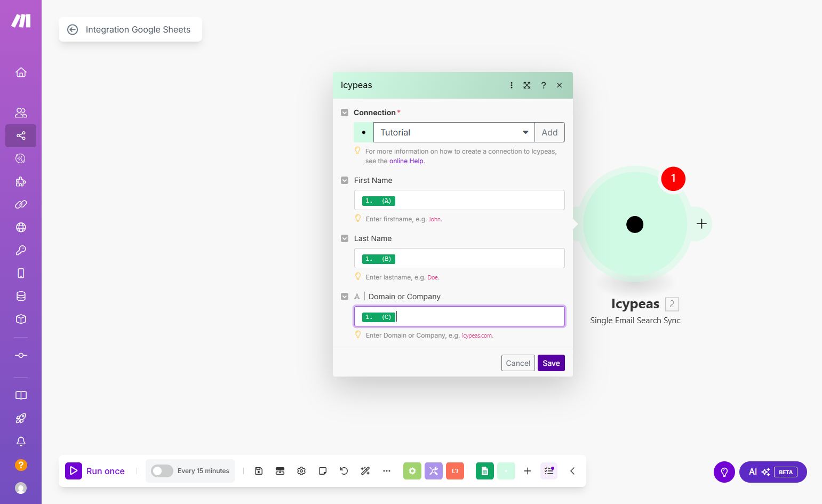
Task: Open the Tutorial connection dropdown
Action: (x=454, y=132)
